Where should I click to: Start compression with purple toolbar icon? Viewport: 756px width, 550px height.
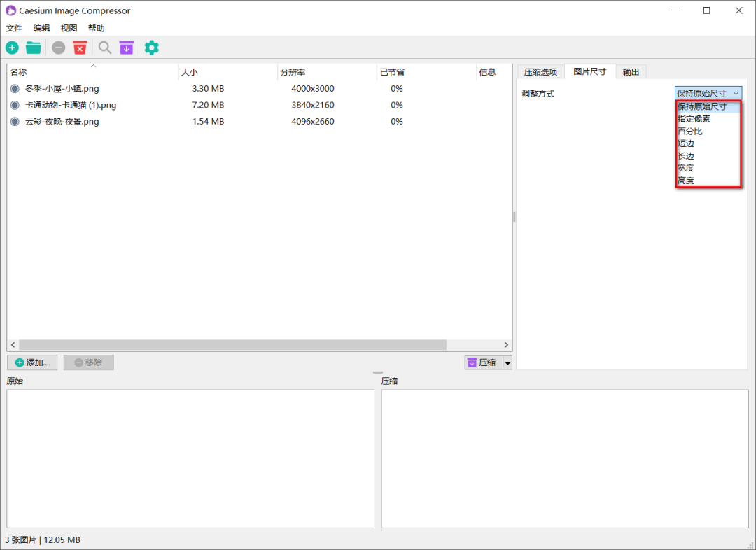(x=126, y=48)
